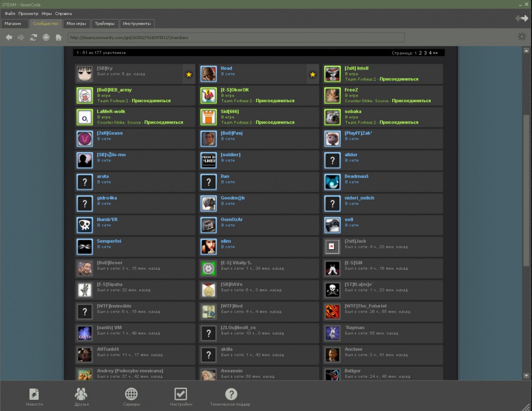The image size is (532, 411).
Task: Click the scrollbar down arrow
Action: coord(526,376)
